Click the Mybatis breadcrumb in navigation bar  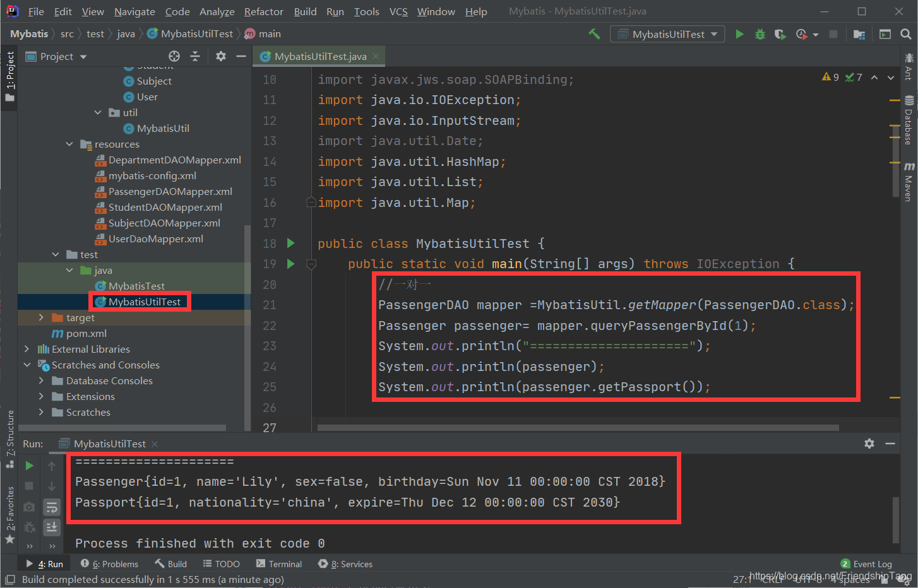point(29,33)
